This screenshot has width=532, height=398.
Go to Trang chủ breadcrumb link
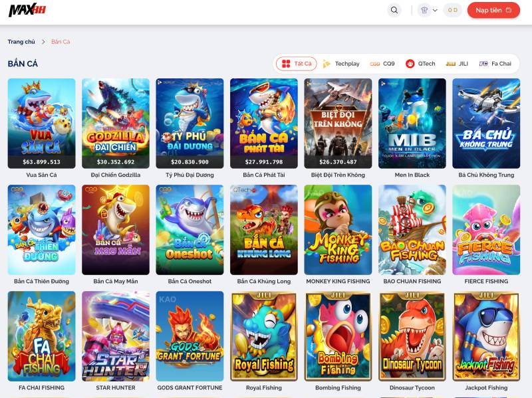[x=21, y=42]
